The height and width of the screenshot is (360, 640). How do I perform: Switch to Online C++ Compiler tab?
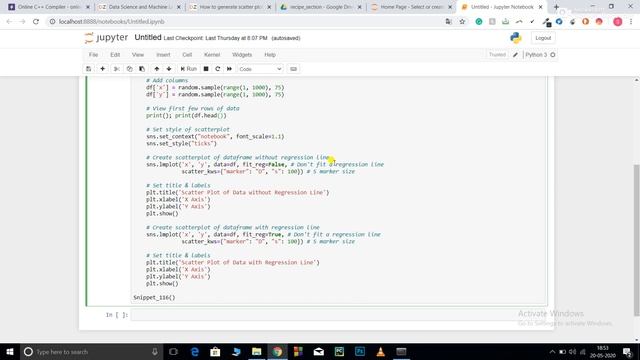pyautogui.click(x=48, y=7)
